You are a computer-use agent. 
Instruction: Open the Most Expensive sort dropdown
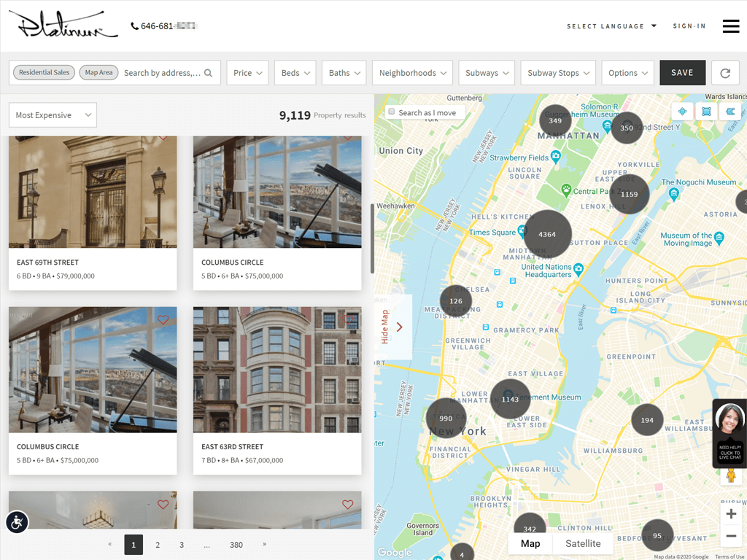click(x=53, y=114)
